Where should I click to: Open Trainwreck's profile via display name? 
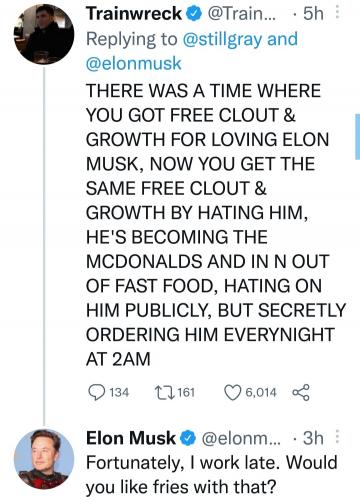pos(134,14)
